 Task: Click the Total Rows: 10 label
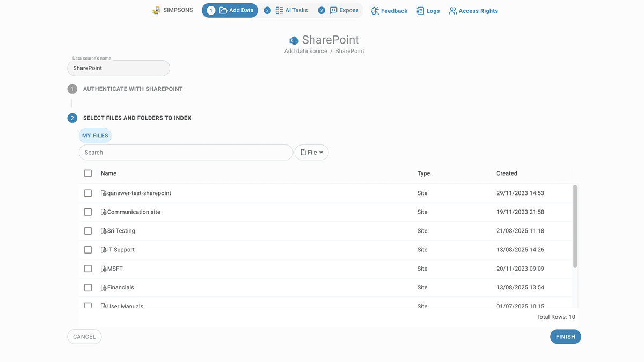(555, 317)
